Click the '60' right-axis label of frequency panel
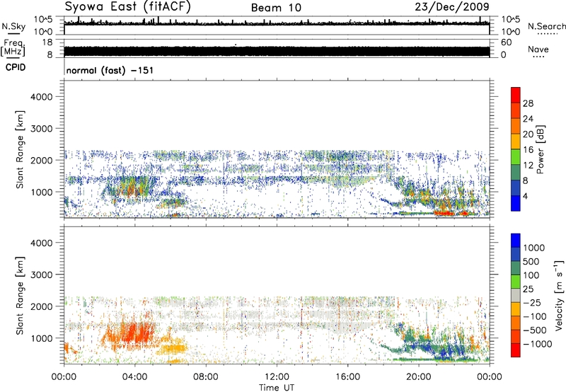Image resolution: width=566 pixels, height=392 pixels. (x=506, y=42)
